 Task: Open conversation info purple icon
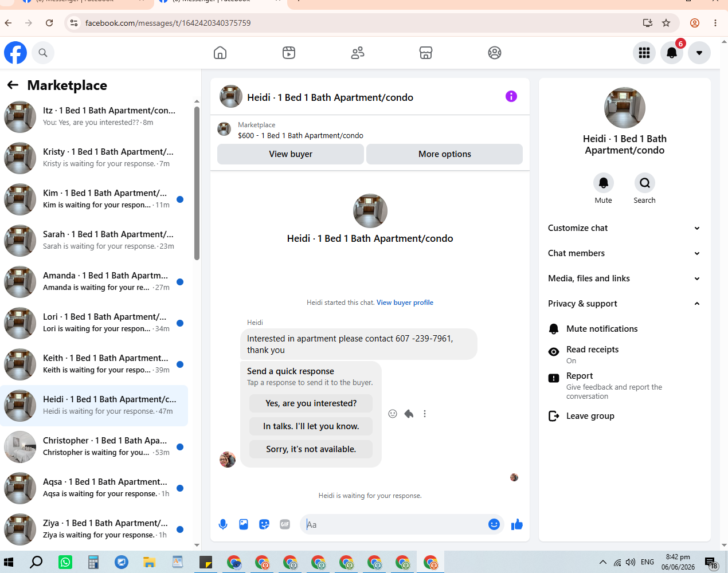(511, 96)
